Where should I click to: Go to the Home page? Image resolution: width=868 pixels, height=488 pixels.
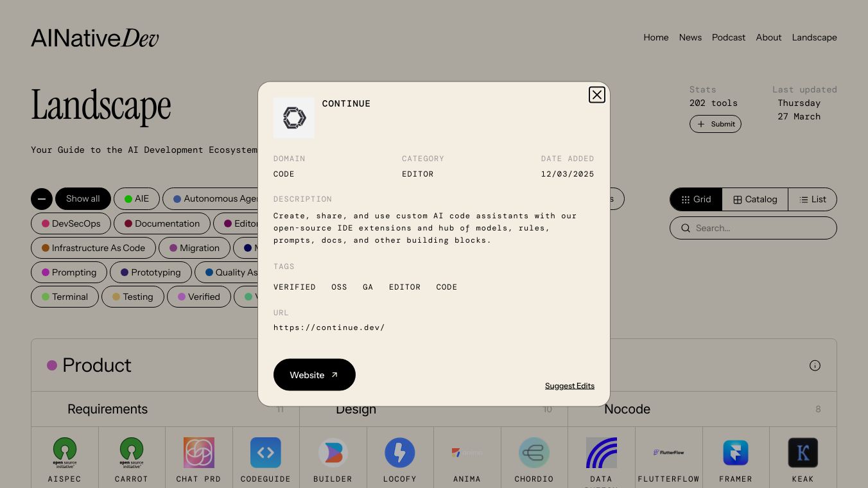tap(656, 37)
